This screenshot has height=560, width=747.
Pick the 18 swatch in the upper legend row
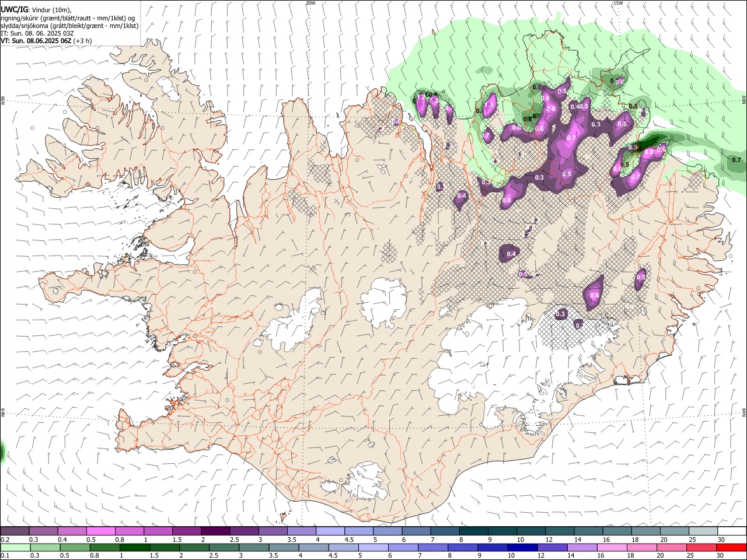pos(645,531)
